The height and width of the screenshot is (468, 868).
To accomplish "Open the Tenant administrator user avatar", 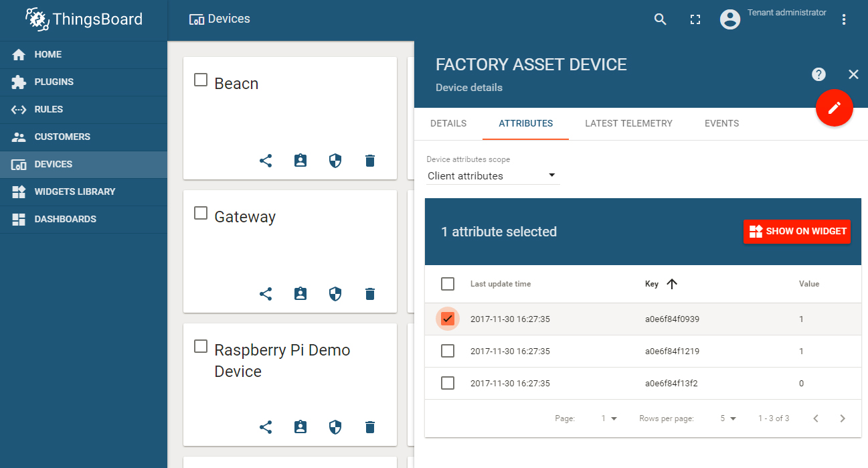I will click(x=730, y=19).
